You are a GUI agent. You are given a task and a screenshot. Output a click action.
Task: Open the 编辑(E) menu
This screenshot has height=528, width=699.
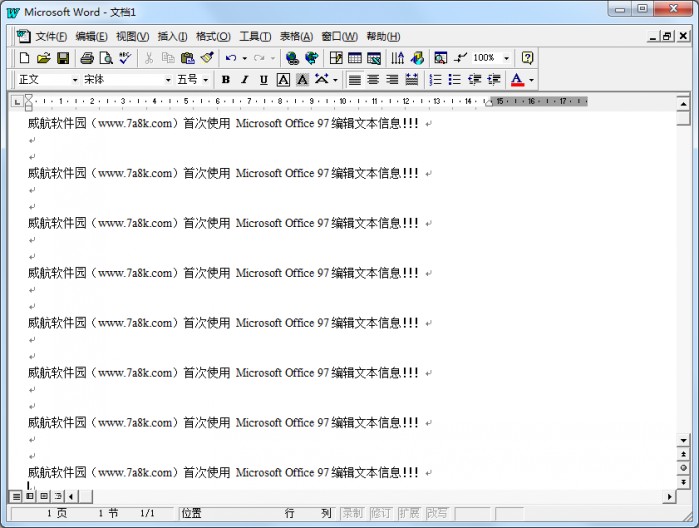91,37
